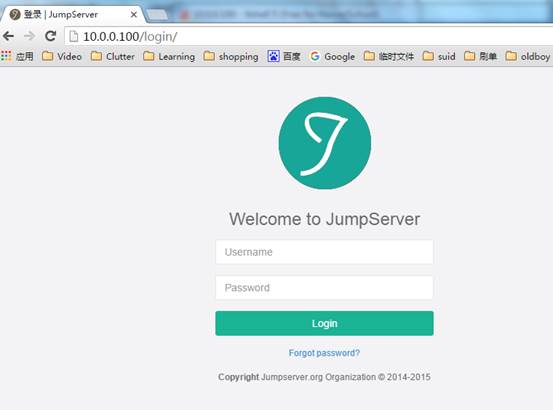Open the Apps grid shortcut in bookmarks bar
Image resolution: width=553 pixels, height=410 pixels.
pyautogui.click(x=17, y=56)
